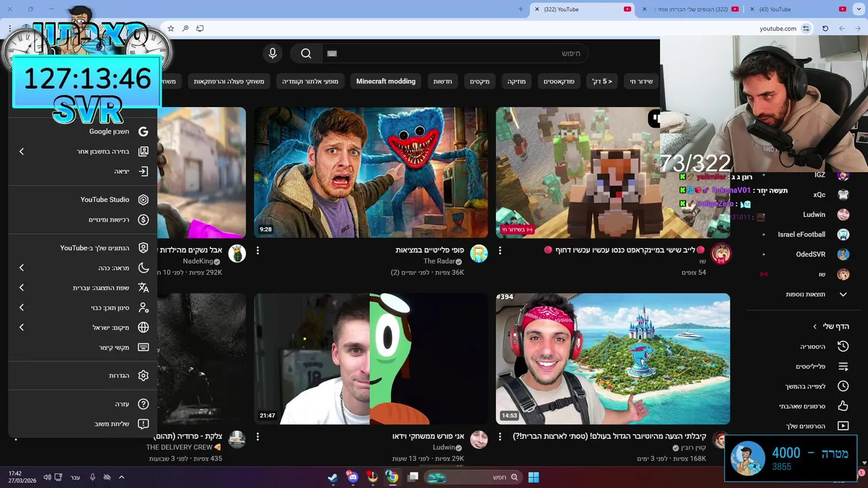Viewport: 868px width, 488px height.
Task: Expand appearance: dark (מראה: כהה) submenu
Action: point(22,268)
